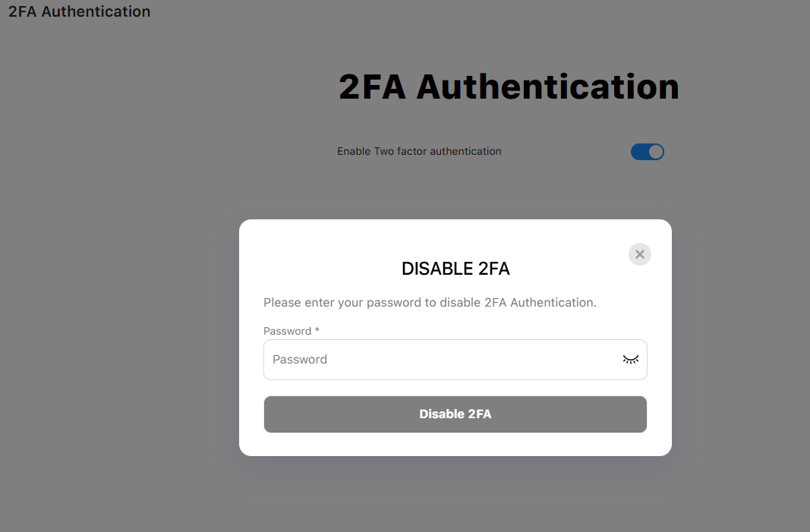Click the Password input field
This screenshot has width=810, height=532.
point(440,360)
